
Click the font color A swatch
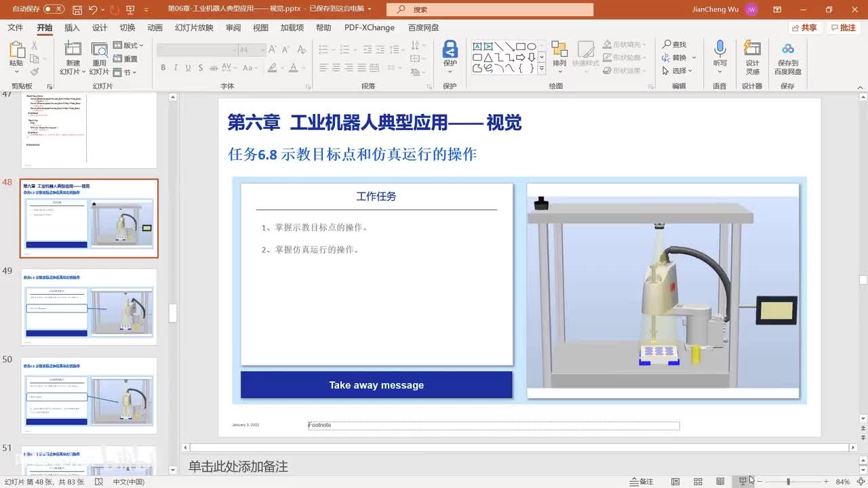(293, 68)
